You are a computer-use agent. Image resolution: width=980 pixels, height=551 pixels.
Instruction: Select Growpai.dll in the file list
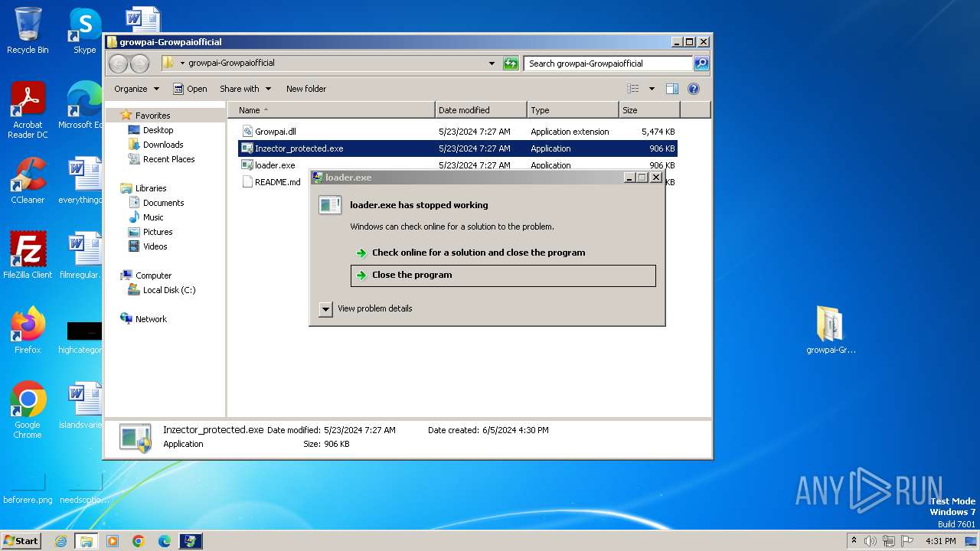click(458, 132)
